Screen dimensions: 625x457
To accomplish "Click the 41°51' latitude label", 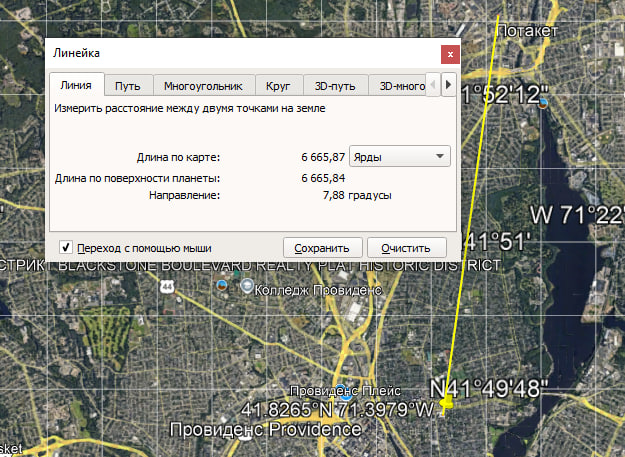I will [497, 241].
